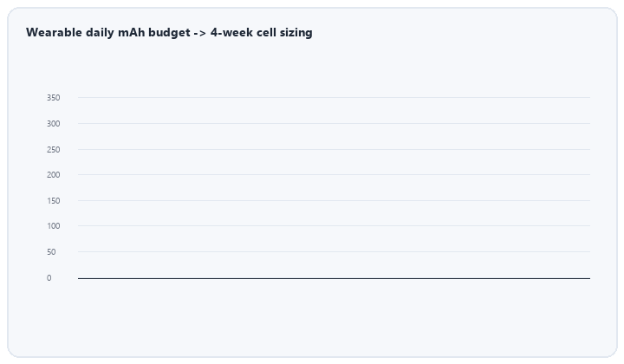Click blank card area below the zero baseline
624x364 pixels.
point(312,316)
